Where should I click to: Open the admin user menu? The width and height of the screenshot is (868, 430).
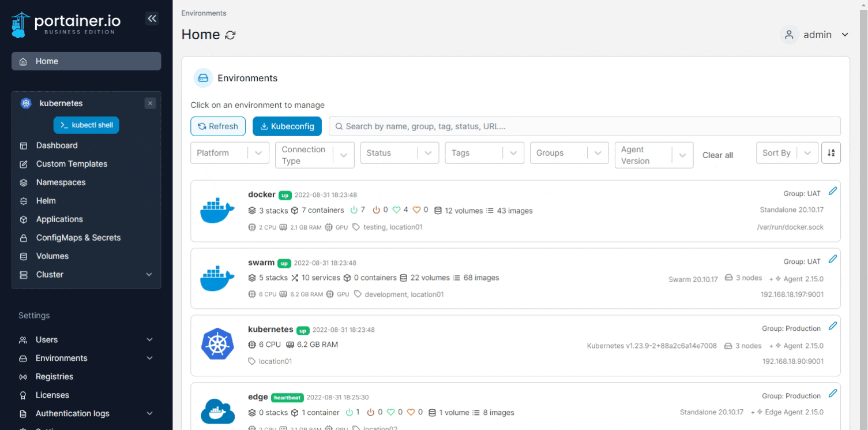point(814,35)
